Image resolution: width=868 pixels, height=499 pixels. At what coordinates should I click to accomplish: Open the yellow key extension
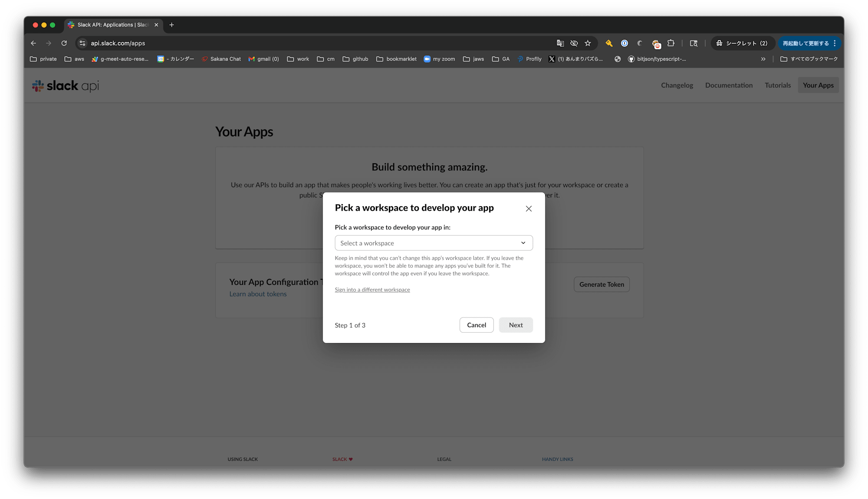pyautogui.click(x=609, y=43)
